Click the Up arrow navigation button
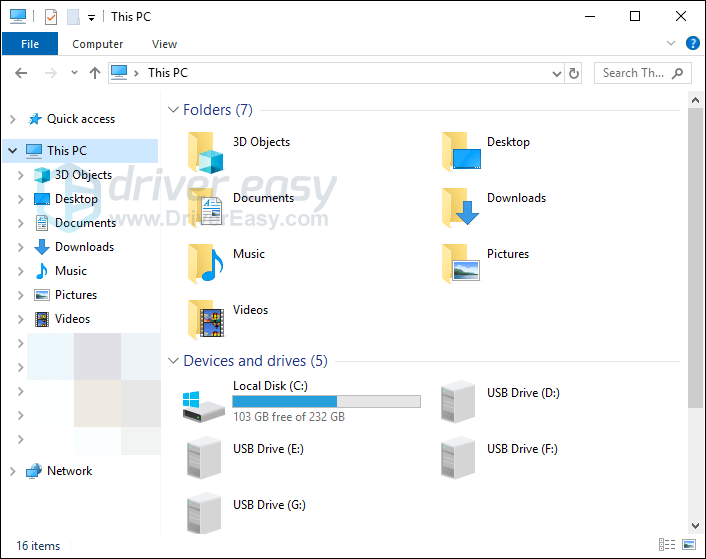 tap(95, 73)
